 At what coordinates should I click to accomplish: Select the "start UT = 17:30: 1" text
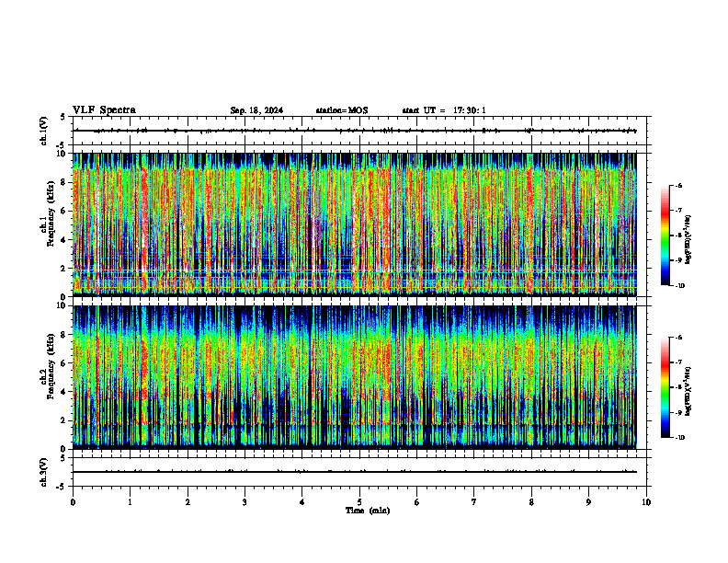444,110
